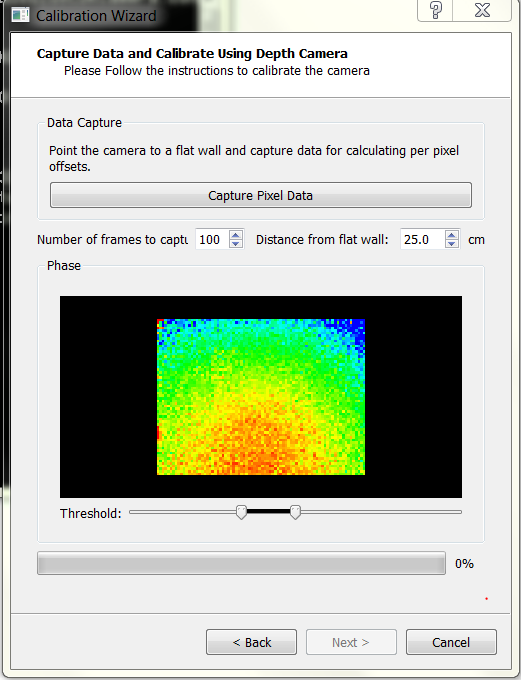Increase the distance from flat wall

(452, 235)
